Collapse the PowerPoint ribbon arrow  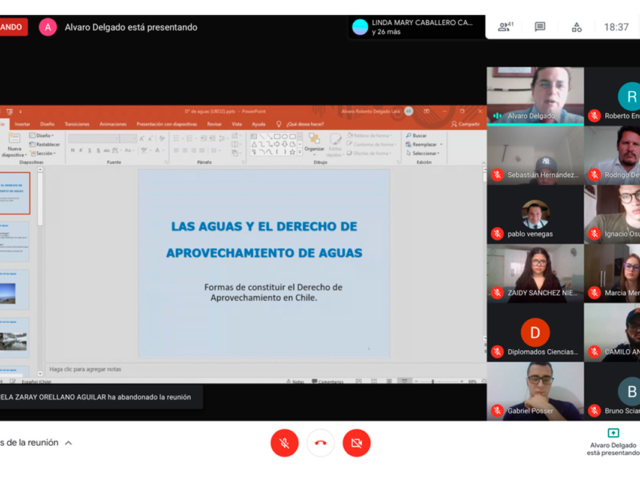(484, 162)
